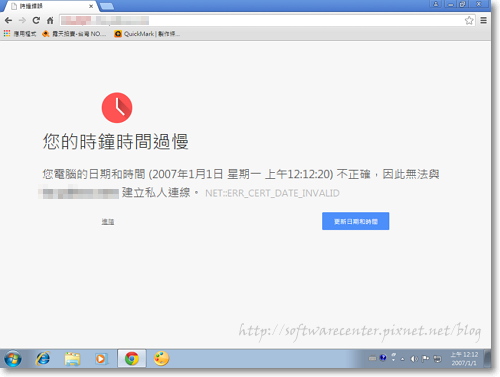Launch Internet Explorer from taskbar
Screen dimensions: 500x377
point(43,359)
